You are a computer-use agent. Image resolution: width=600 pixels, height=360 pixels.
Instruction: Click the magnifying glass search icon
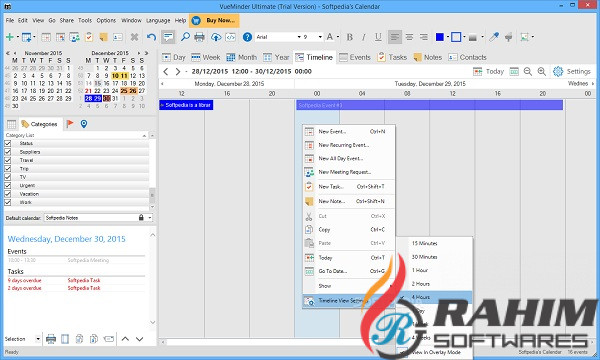tap(185, 37)
